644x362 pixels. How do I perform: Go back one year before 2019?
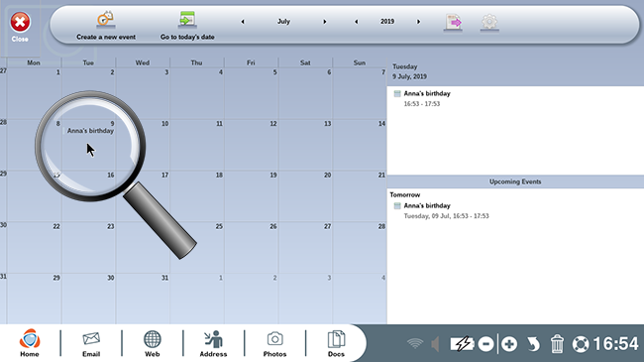point(356,22)
